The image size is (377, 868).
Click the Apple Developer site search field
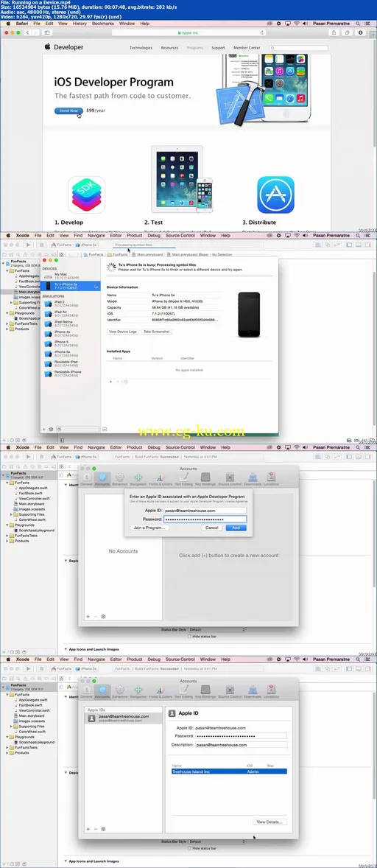[x=298, y=48]
